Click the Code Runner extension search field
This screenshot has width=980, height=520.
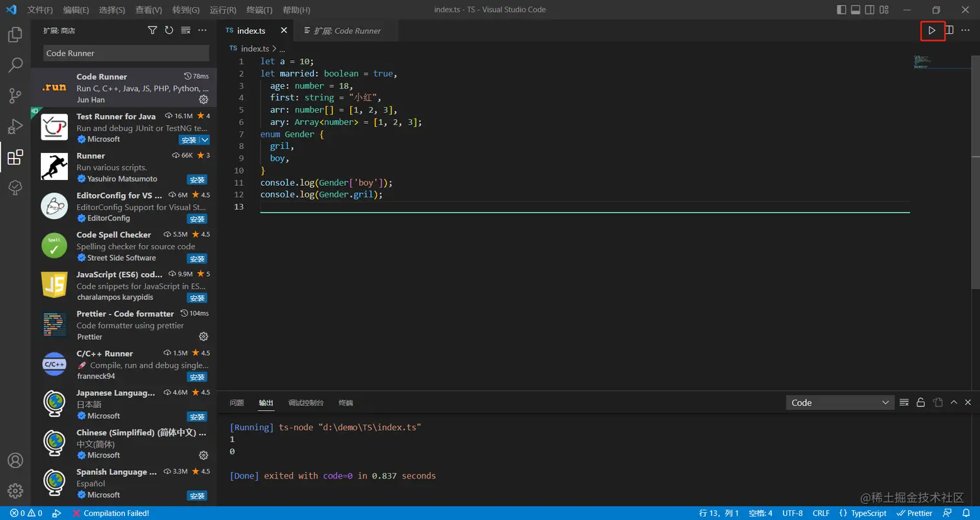point(126,53)
